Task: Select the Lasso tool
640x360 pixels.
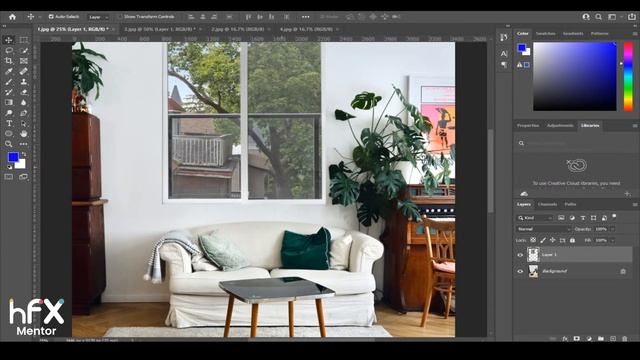Action: [9, 51]
